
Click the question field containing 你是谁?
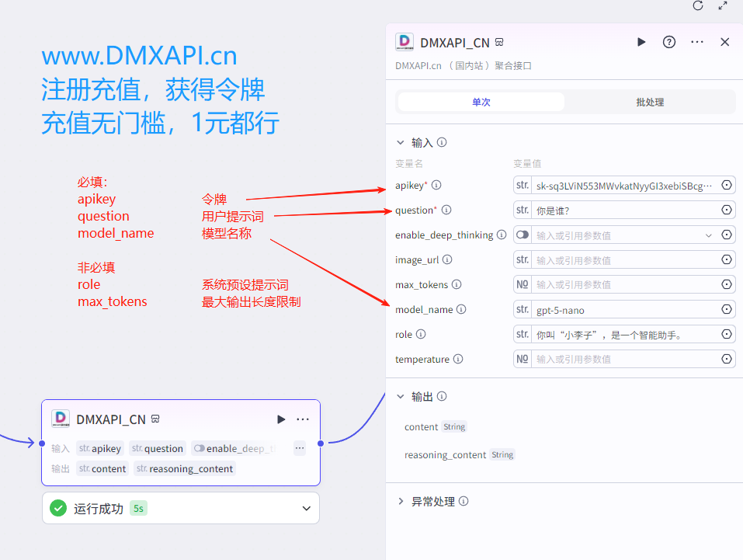(x=623, y=210)
